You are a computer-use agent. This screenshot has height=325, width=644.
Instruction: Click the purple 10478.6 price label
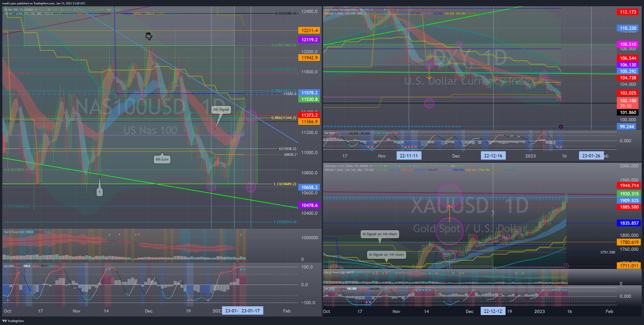[x=309, y=205]
